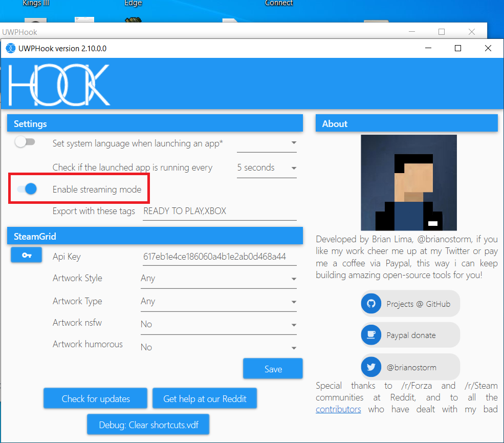Click the Connect desktop shortcut label
Screen dimensions: 504x443
coord(279,3)
